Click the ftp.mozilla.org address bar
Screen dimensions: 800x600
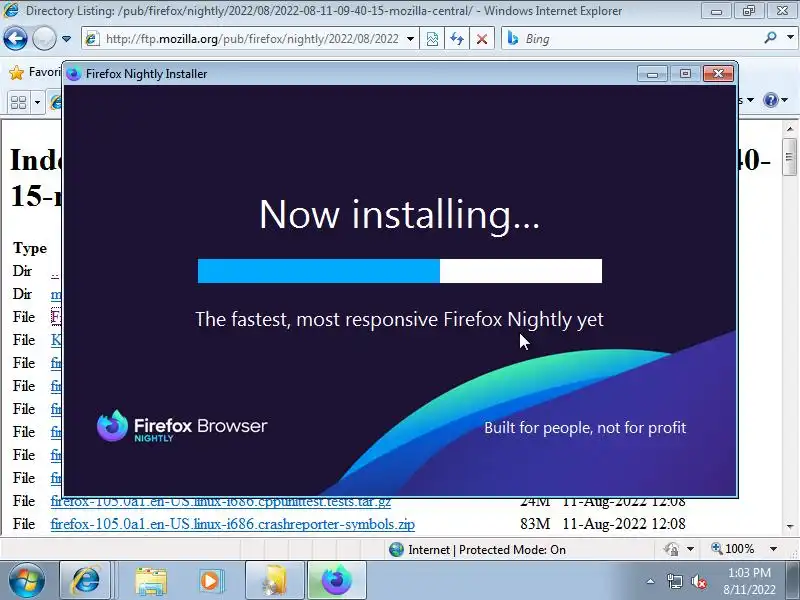(250, 39)
